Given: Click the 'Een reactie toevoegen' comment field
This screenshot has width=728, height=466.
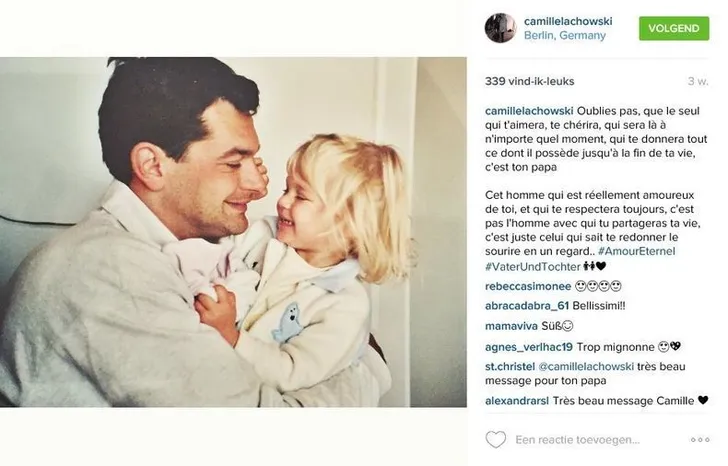Looking at the screenshot, I should [577, 440].
